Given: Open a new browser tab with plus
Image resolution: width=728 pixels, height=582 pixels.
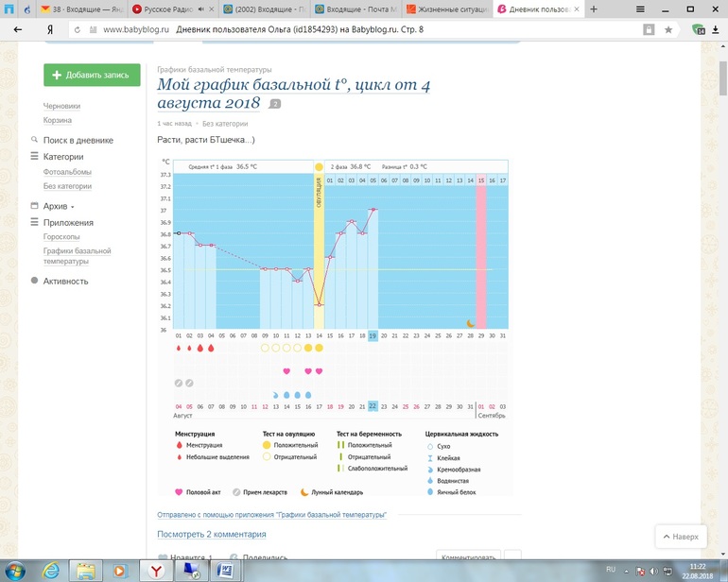Looking at the screenshot, I should 594,9.
